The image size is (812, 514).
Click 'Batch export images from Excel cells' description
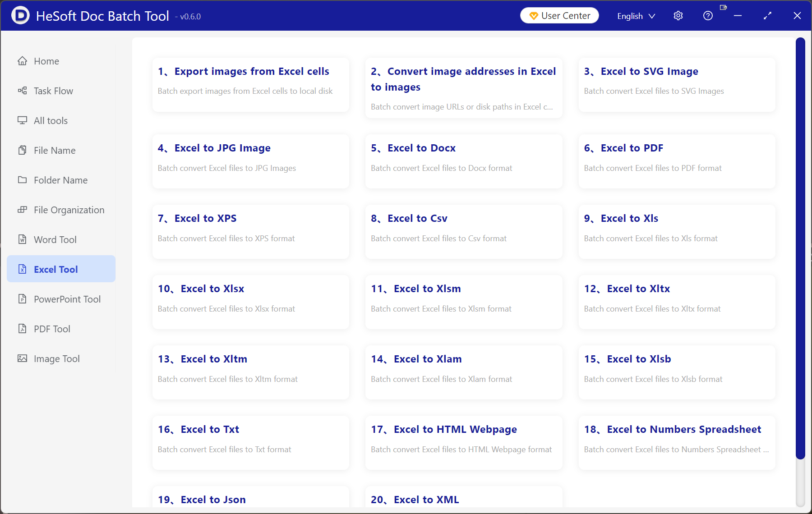245,91
